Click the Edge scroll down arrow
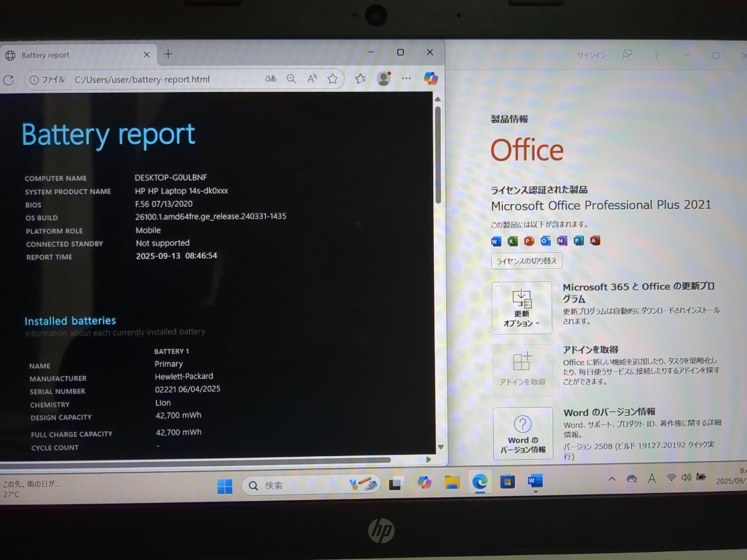 [441, 447]
